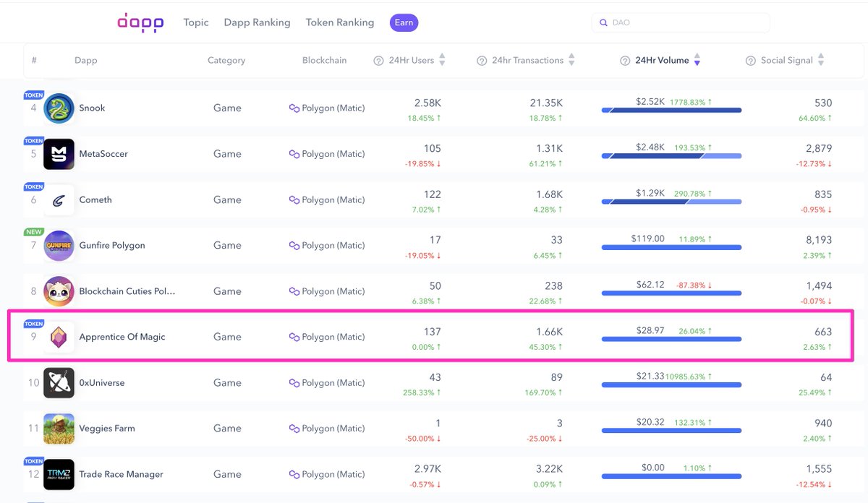
Task: Click the 258.33% users change
Action: (x=422, y=393)
